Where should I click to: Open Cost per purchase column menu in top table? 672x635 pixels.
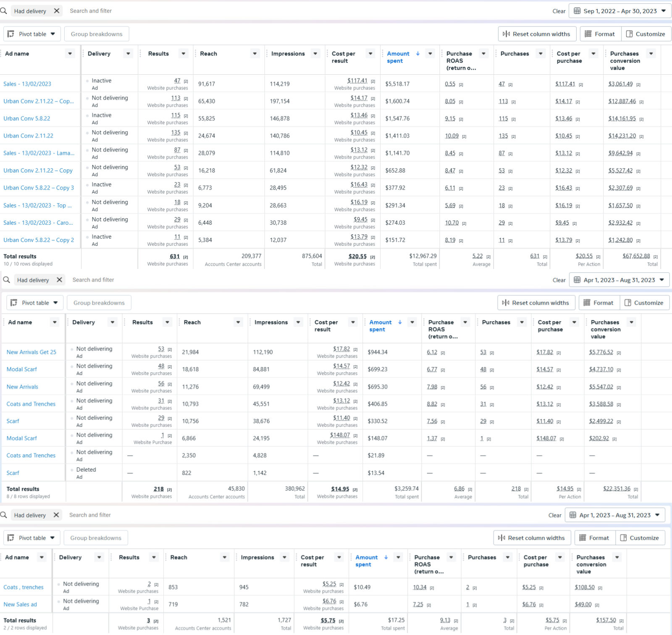click(x=593, y=53)
